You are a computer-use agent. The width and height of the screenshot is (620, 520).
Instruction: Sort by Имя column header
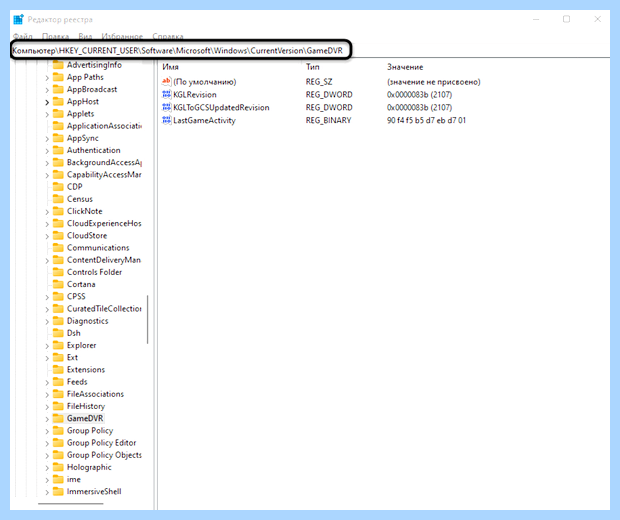click(170, 67)
